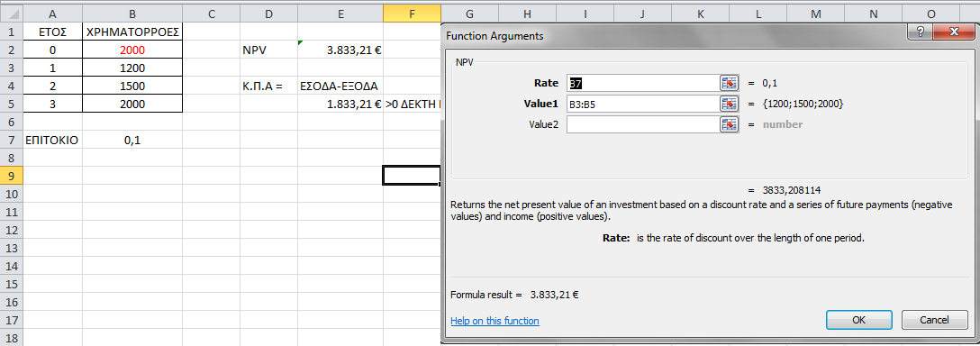The height and width of the screenshot is (346, 980).
Task: Select row 1 header
Action: (11, 32)
